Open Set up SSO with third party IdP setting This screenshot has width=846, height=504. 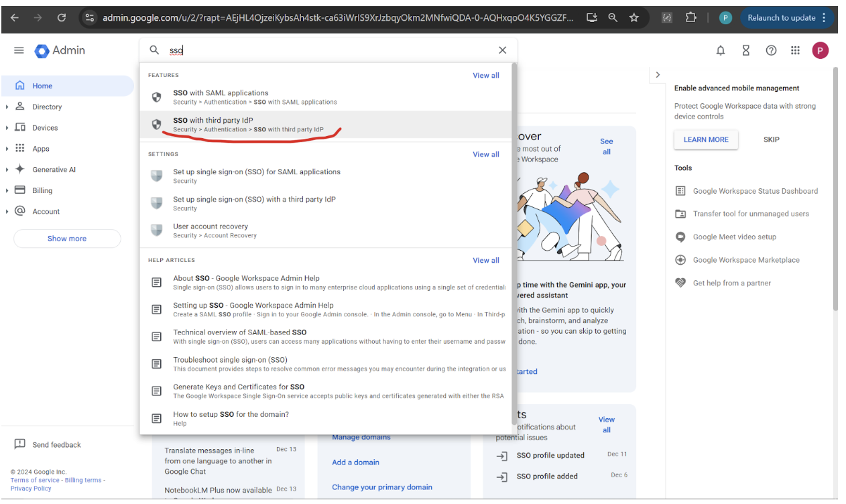pyautogui.click(x=326, y=204)
